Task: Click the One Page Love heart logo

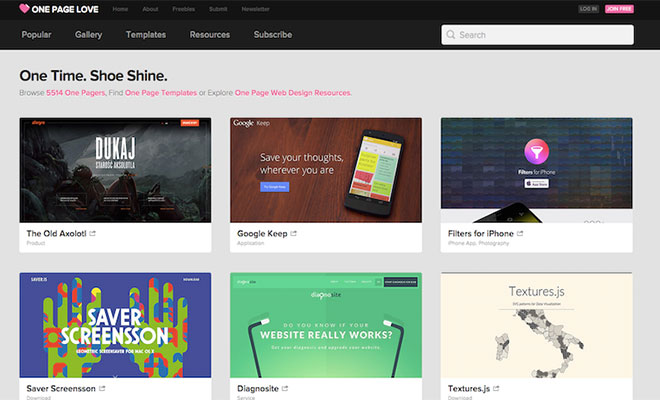Action: coord(24,8)
